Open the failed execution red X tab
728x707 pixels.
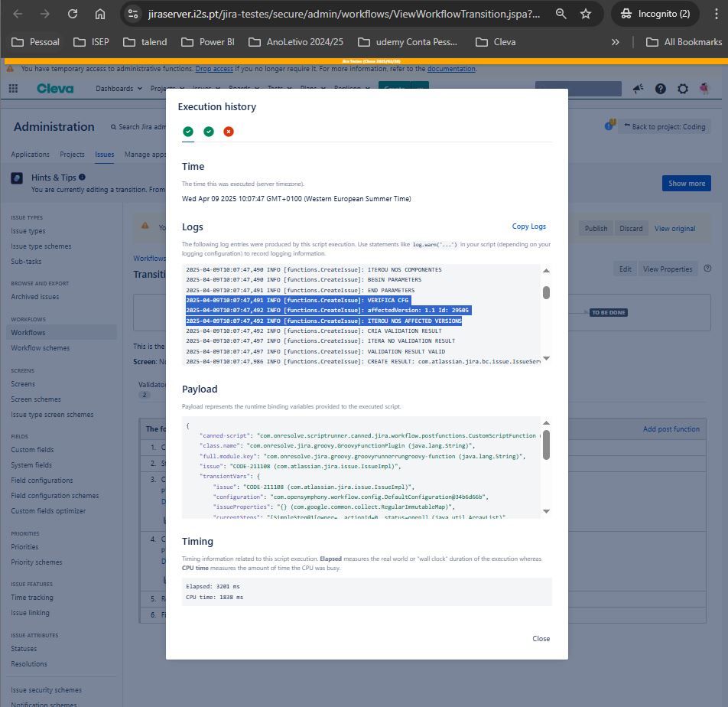click(228, 132)
